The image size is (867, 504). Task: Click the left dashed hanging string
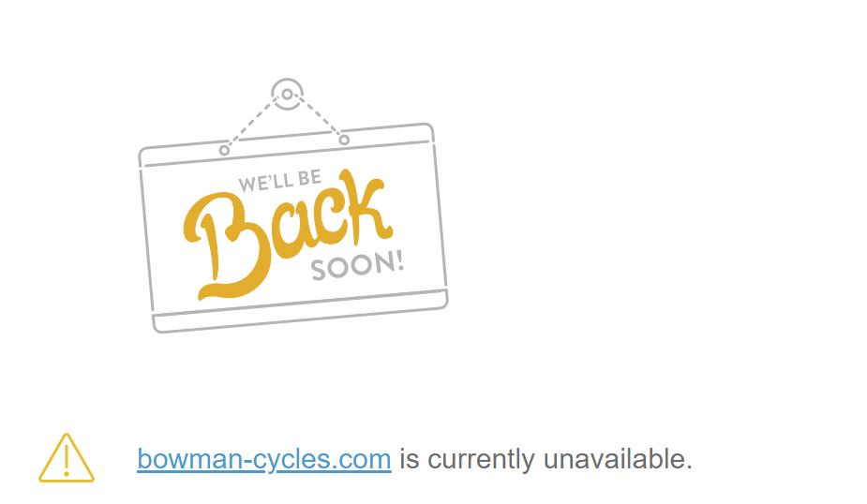coord(252,122)
